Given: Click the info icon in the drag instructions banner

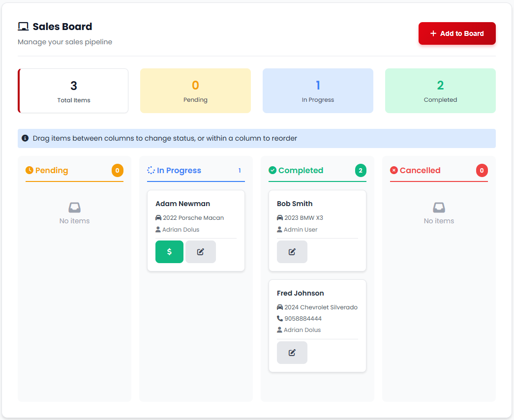Looking at the screenshot, I should (25, 138).
